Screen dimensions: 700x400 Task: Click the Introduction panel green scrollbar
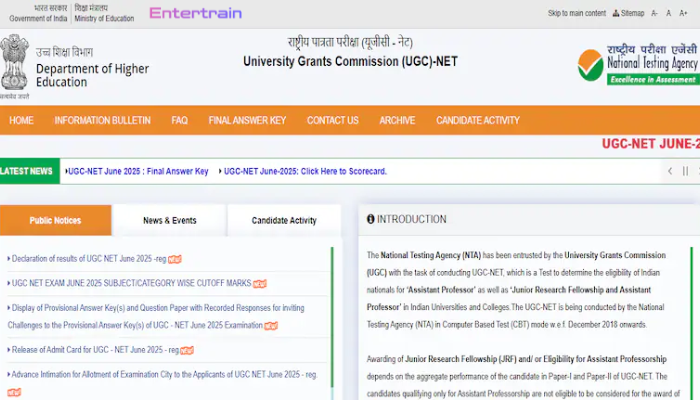[692, 323]
